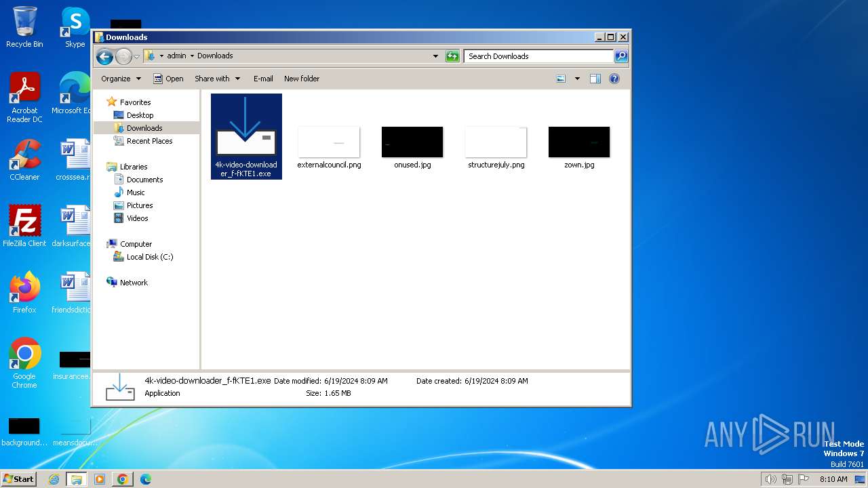Image resolution: width=868 pixels, height=488 pixels.
Task: Click the folder icon in the address bar
Action: click(x=150, y=56)
